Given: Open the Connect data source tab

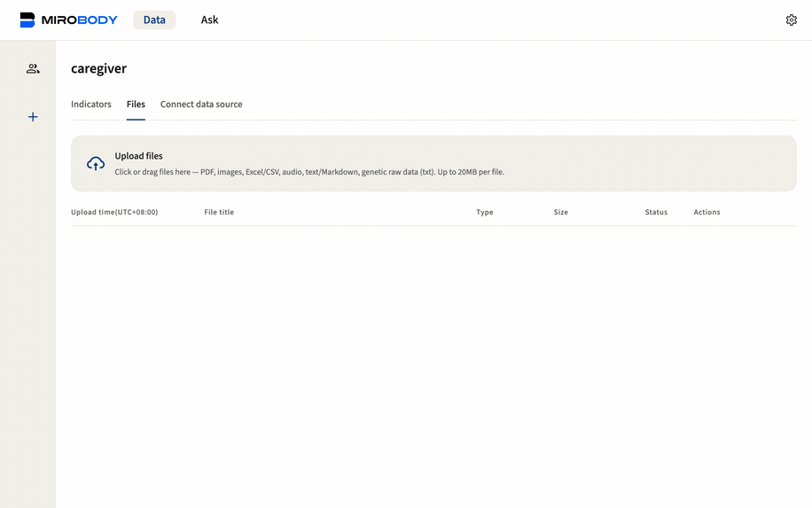Looking at the screenshot, I should [x=201, y=104].
